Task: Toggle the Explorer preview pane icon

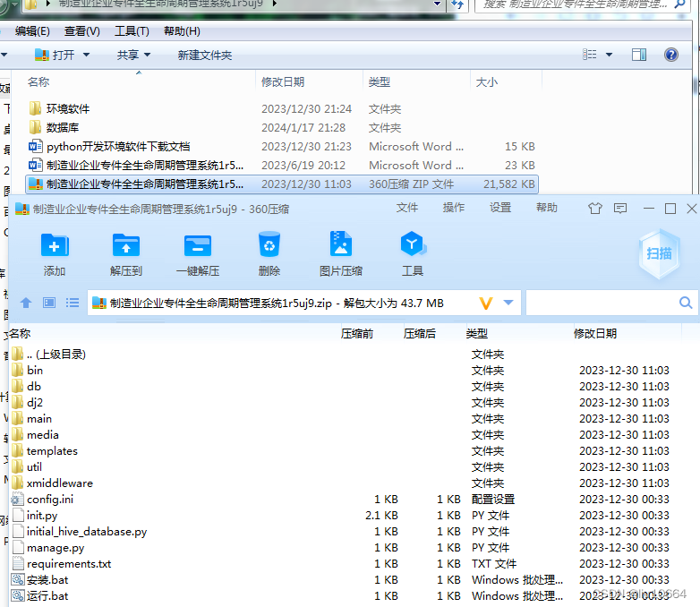Action: [639, 55]
